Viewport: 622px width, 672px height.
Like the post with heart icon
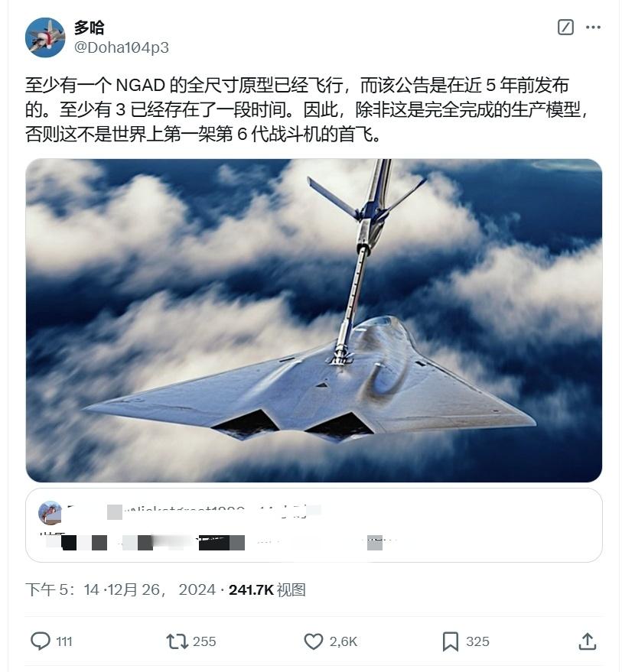(314, 641)
